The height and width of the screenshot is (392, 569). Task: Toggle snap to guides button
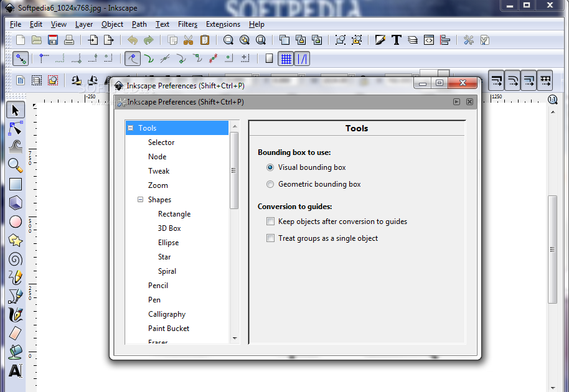point(302,58)
